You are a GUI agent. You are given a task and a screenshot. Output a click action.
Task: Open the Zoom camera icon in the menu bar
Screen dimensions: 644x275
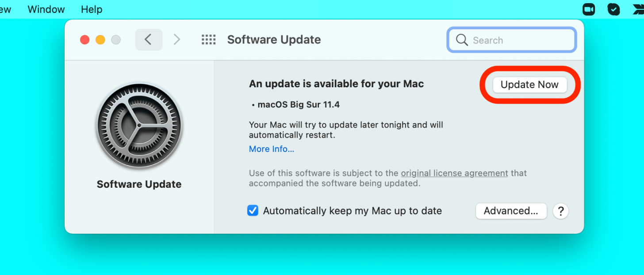coord(588,9)
